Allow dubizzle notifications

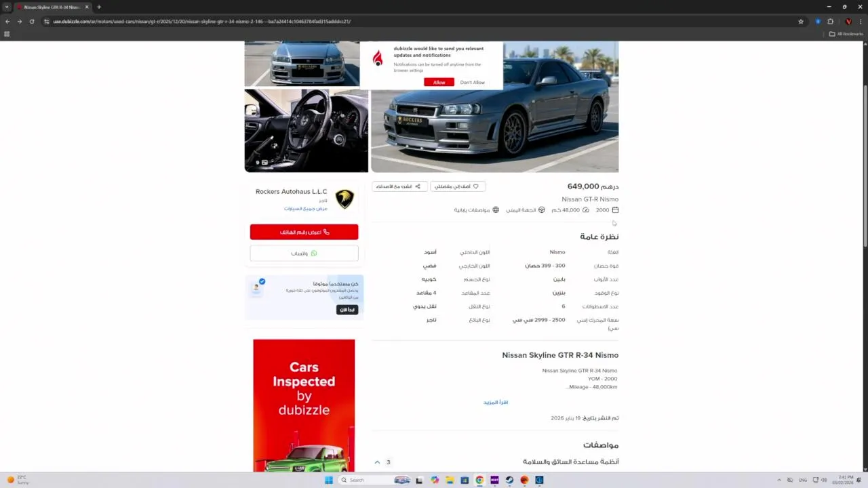439,83
